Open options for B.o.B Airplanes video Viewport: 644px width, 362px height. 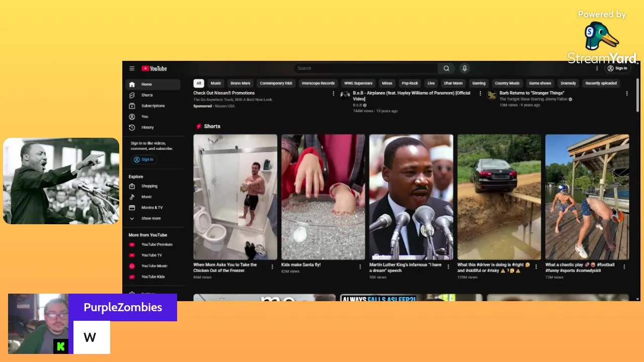click(480, 94)
